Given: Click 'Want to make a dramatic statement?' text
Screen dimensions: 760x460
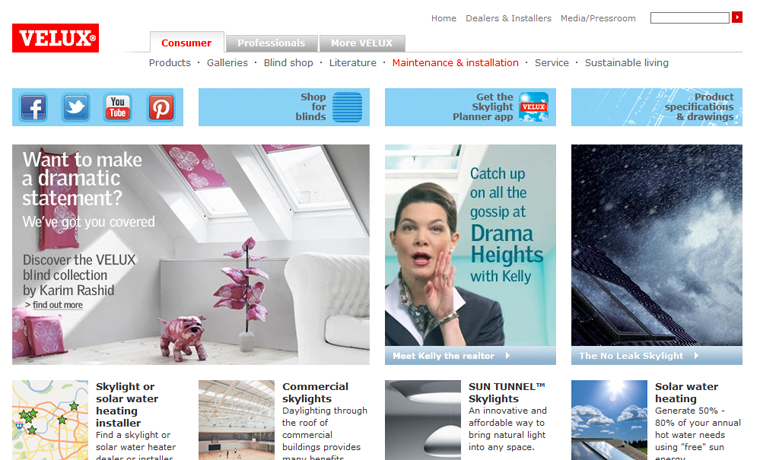Looking at the screenshot, I should 82,178.
